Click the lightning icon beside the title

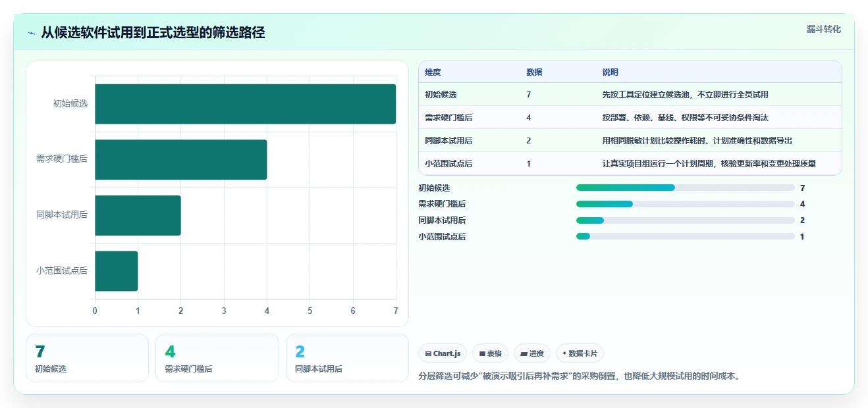click(x=31, y=33)
